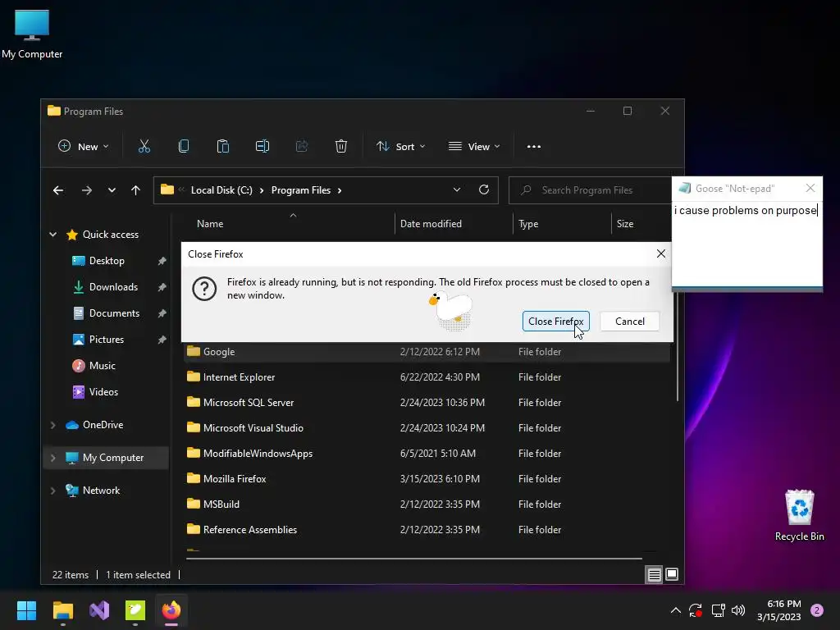Click the volume speaker tray icon
The height and width of the screenshot is (630, 840).
pos(738,610)
